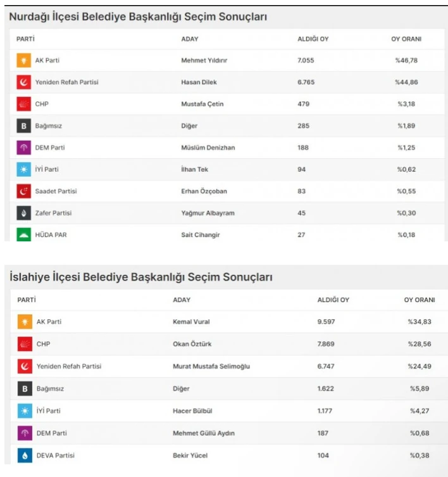The width and height of the screenshot is (448, 477).
Task: Click İYİ Parti sun icon in İslahiye table
Action: pos(25,411)
